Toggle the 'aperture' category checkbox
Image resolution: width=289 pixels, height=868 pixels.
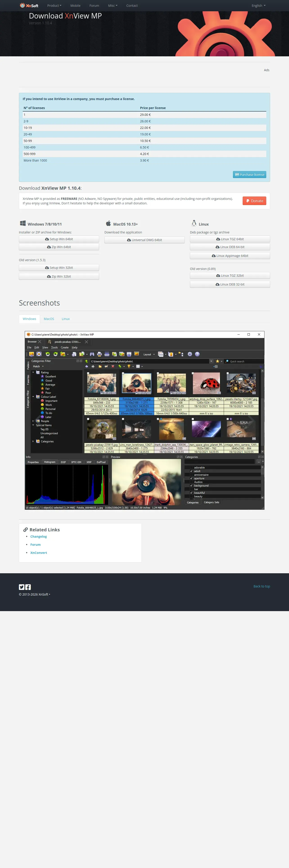tap(192, 478)
